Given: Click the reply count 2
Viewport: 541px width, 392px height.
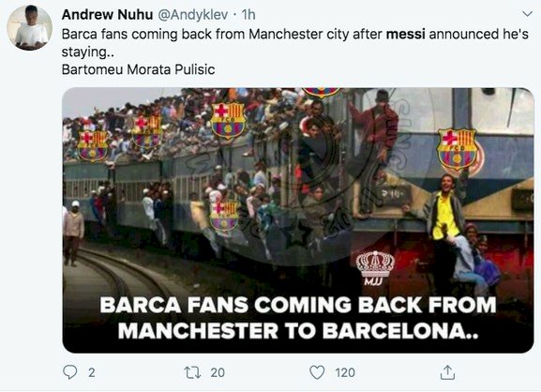Looking at the screenshot, I should (x=92, y=372).
